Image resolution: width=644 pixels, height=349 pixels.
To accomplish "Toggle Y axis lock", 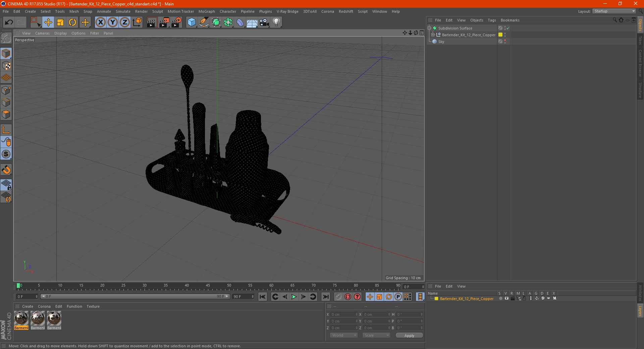I will [113, 22].
